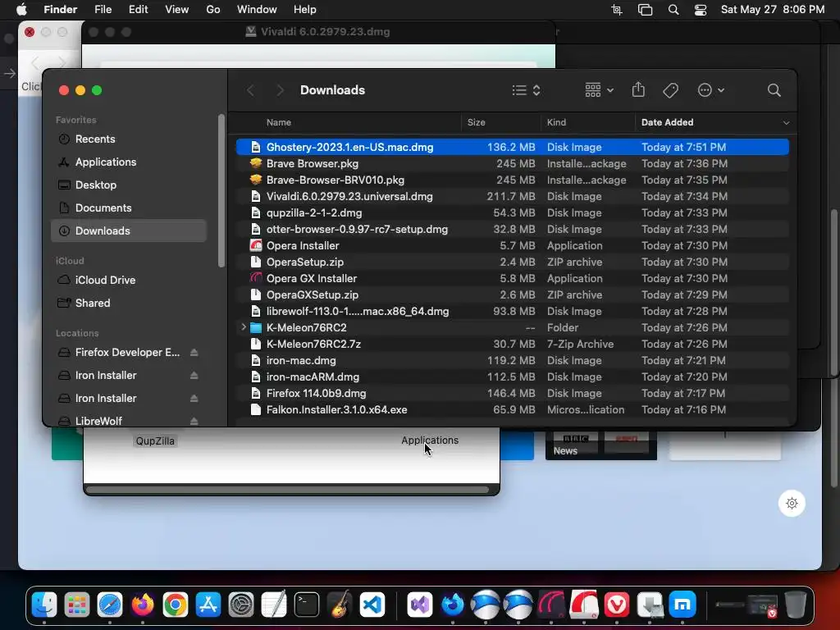Eject the LibreWolf volume in sidebar

coord(194,421)
